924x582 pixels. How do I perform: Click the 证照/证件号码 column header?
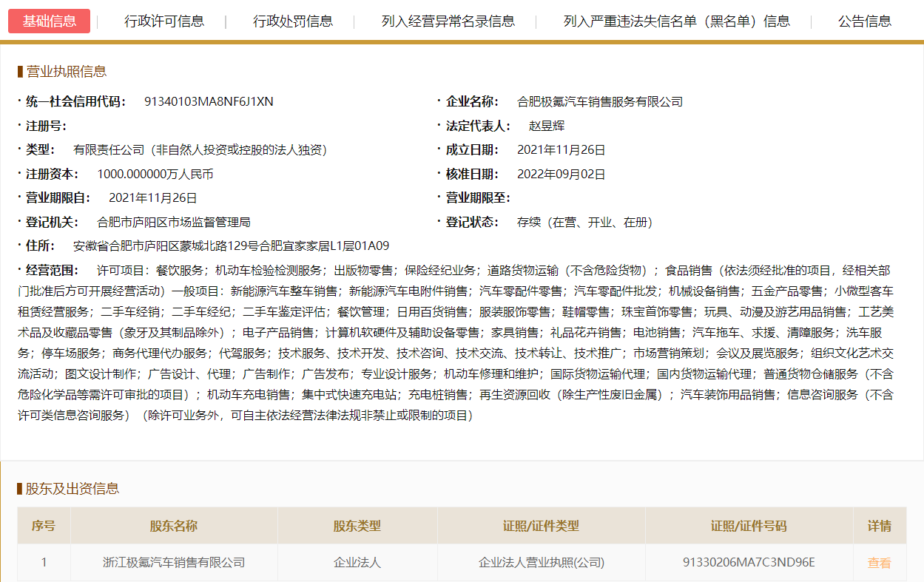749,527
